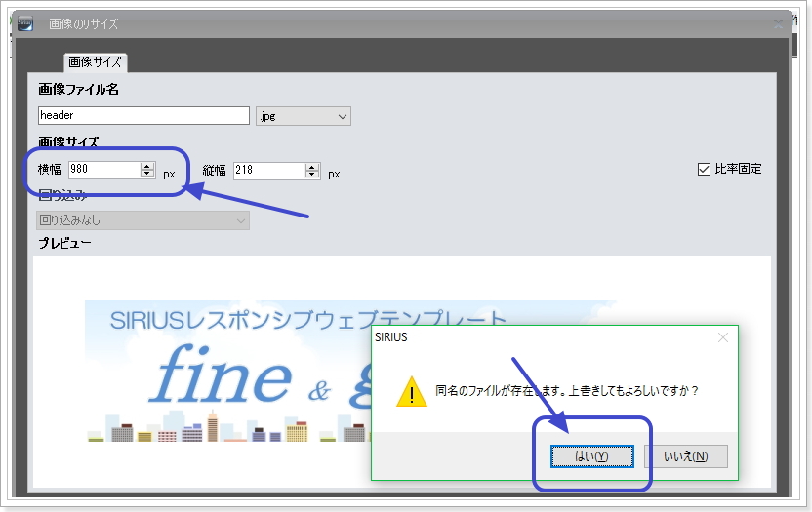Open the 回り込みなし dropdown
Screen dimensions: 812x512
pos(142,220)
